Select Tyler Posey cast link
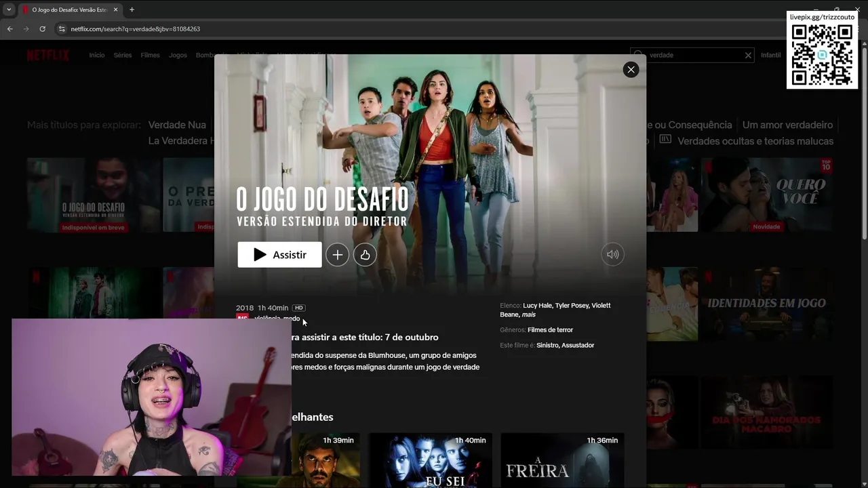Image resolution: width=868 pixels, height=488 pixels. (571, 306)
